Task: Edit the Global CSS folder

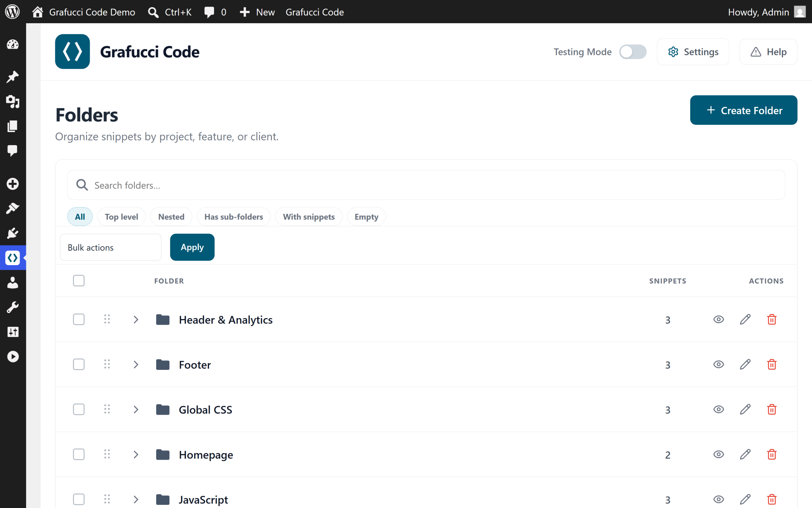Action: coord(745,409)
